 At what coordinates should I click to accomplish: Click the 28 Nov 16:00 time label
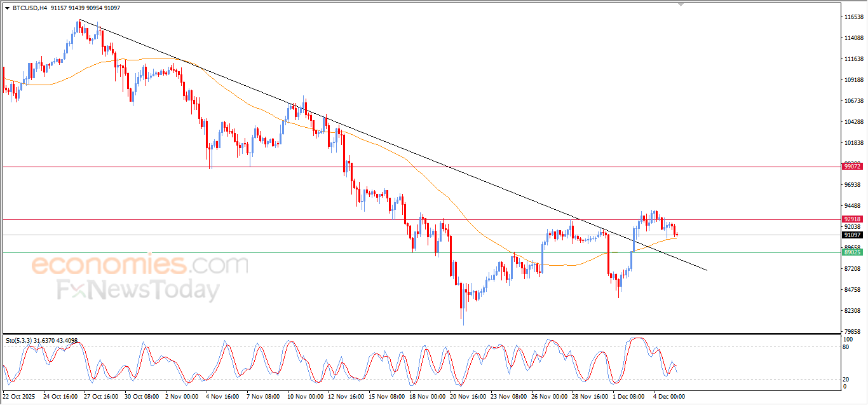point(590,397)
